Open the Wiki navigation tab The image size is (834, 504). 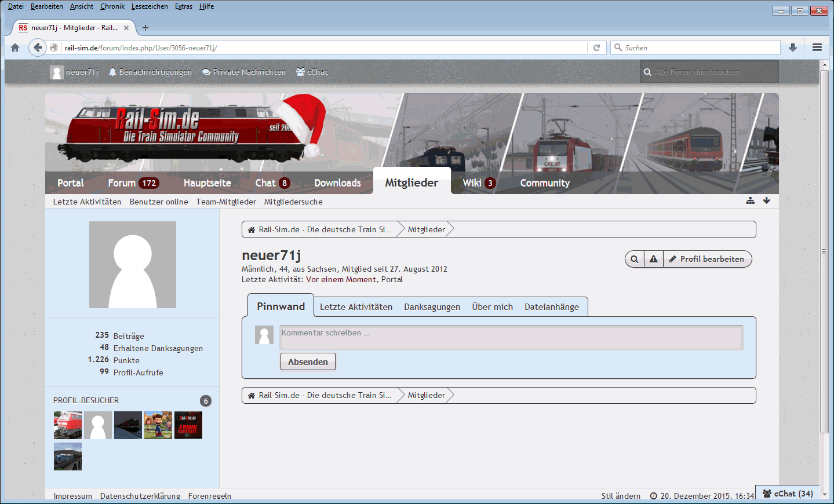(x=479, y=183)
